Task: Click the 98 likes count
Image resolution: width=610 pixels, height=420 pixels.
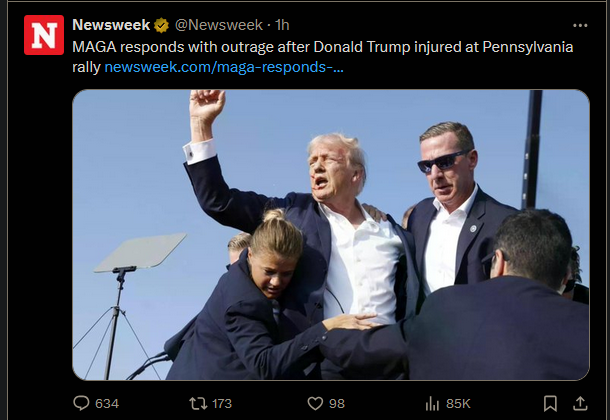Action: click(x=337, y=404)
